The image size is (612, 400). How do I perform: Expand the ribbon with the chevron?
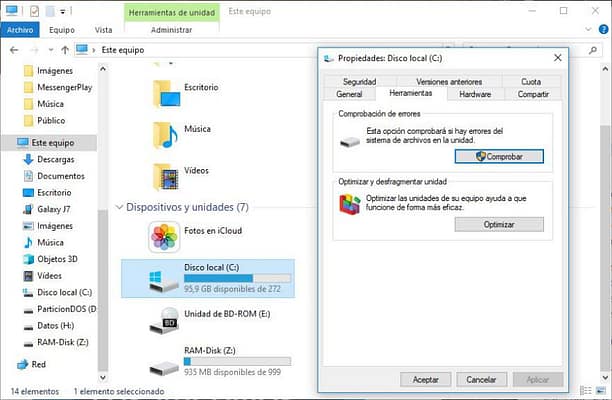[x=589, y=29]
